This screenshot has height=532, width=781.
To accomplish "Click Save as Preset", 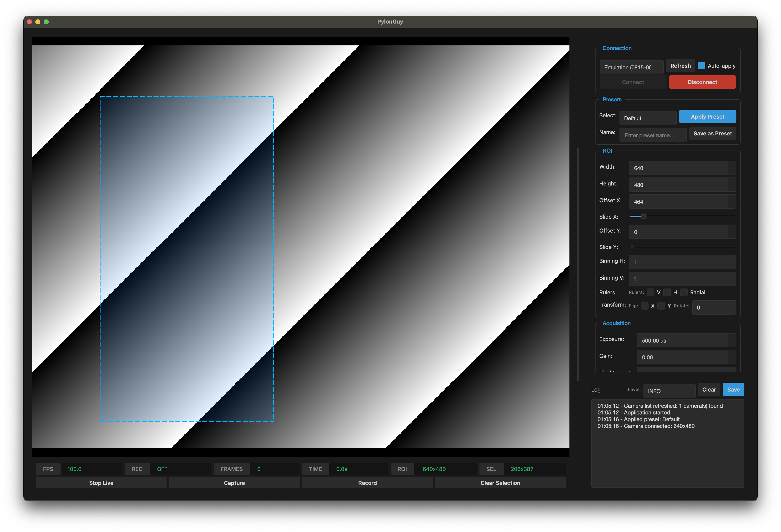I will pyautogui.click(x=712, y=133).
